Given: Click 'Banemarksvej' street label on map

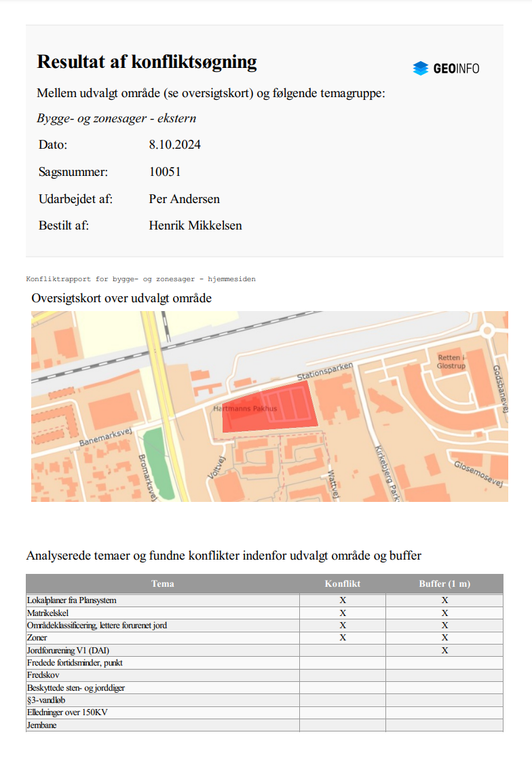Looking at the screenshot, I should click(x=106, y=437).
